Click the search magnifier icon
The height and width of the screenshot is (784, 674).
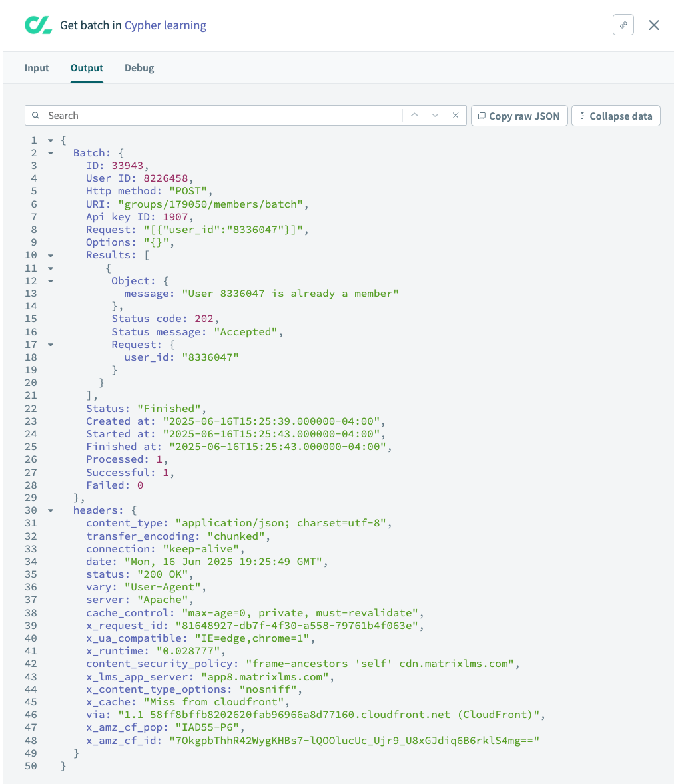coord(35,116)
